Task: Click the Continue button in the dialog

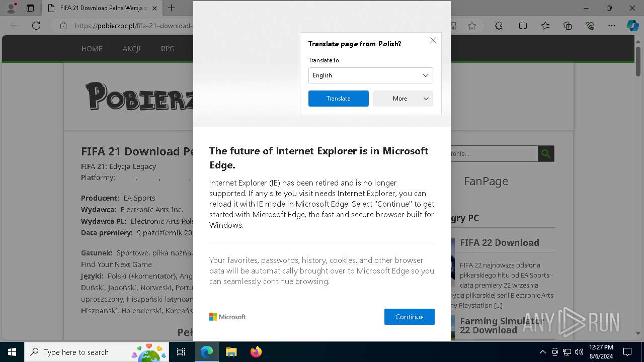Action: tap(409, 317)
